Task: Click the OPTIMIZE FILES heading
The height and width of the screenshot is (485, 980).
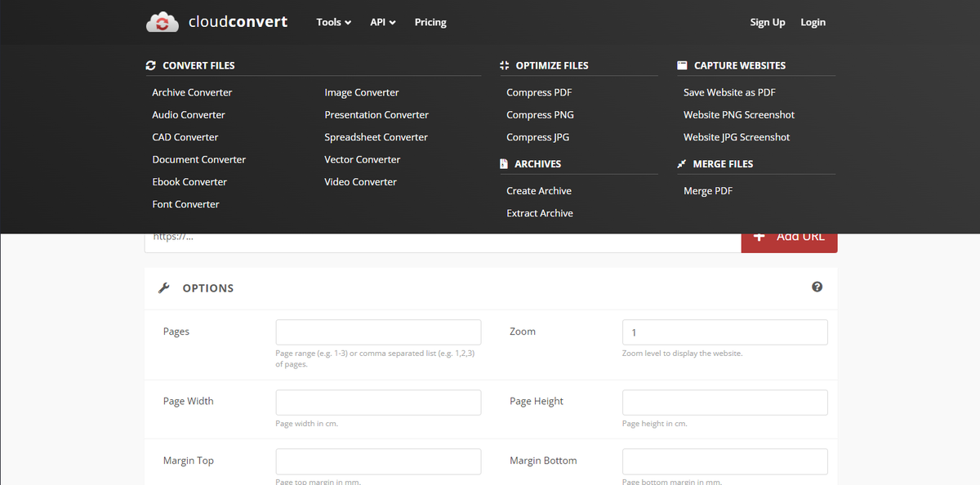Action: coord(552,65)
